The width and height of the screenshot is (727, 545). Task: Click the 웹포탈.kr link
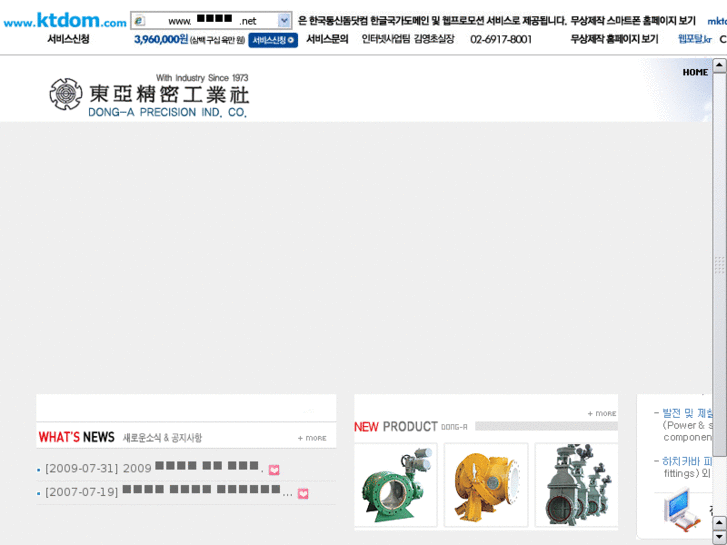click(695, 39)
